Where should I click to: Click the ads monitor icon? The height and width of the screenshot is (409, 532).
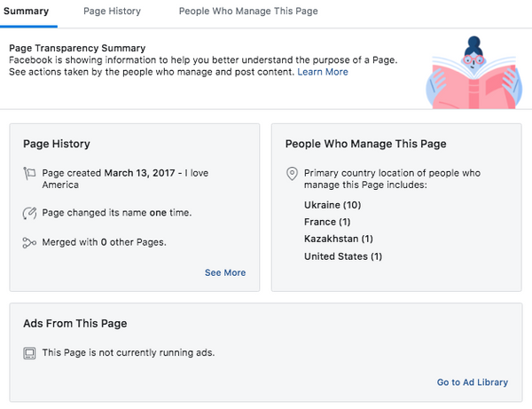[x=29, y=353]
